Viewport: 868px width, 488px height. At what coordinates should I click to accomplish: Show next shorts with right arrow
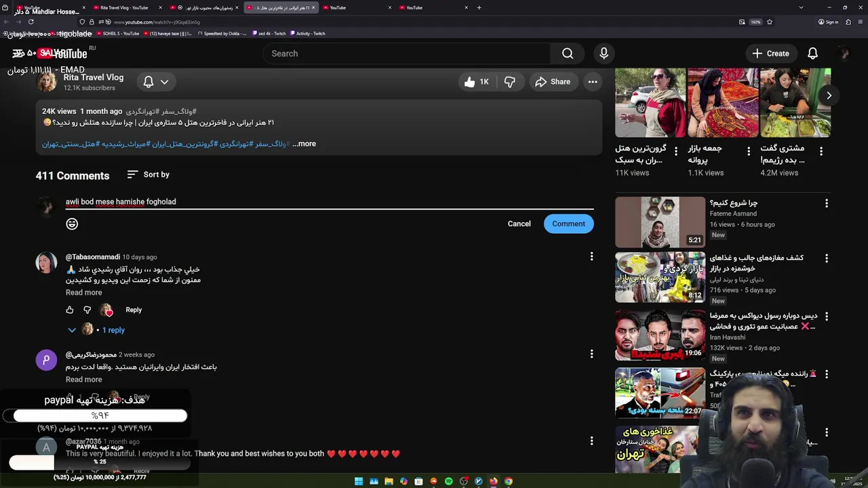(829, 96)
